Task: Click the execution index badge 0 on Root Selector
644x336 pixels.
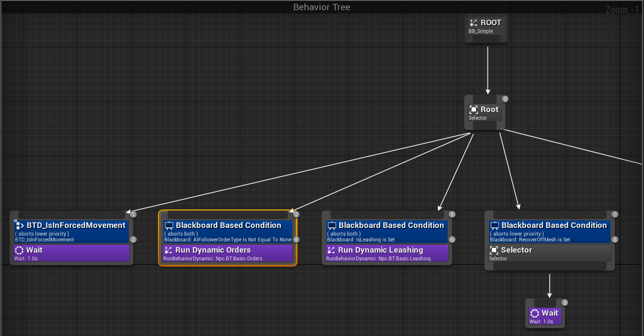Action: tap(505, 99)
